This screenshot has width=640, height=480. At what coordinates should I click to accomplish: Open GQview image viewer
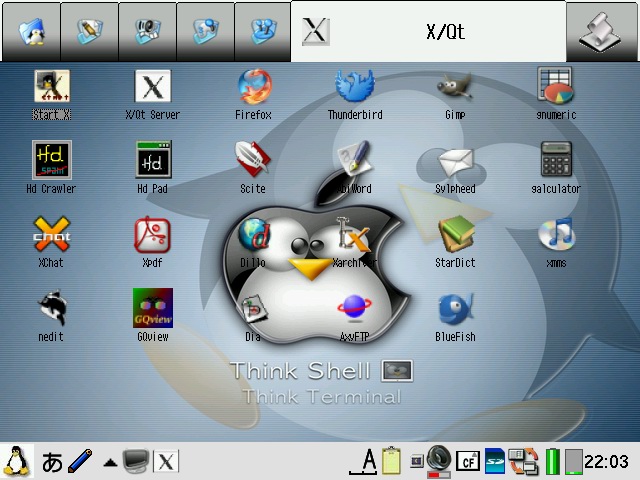152,310
